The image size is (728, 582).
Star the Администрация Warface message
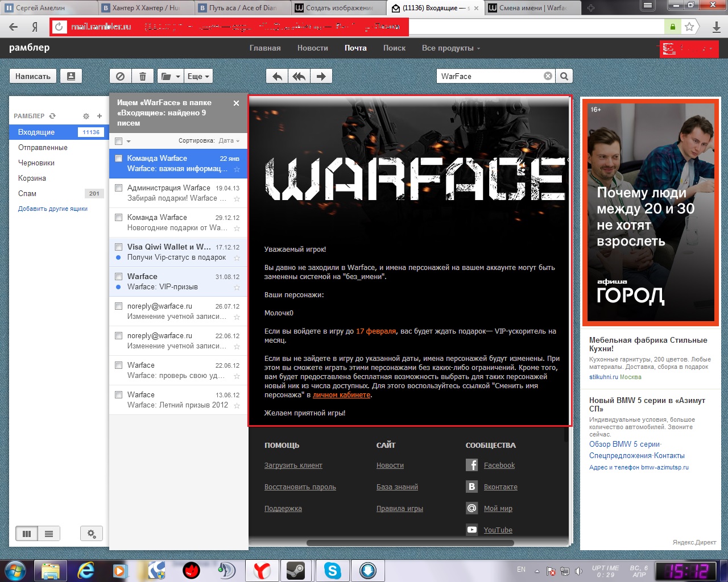237,199
